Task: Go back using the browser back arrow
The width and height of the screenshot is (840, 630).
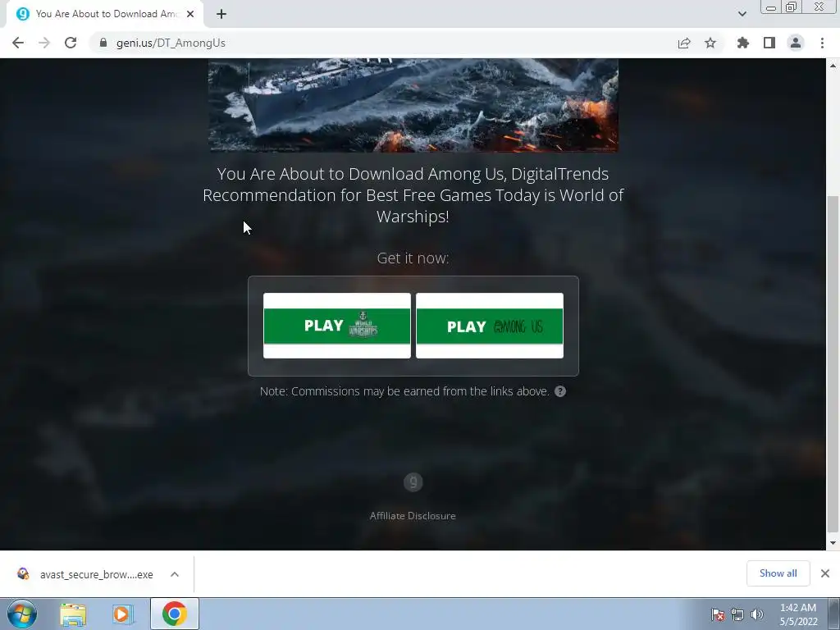Action: coord(18,43)
